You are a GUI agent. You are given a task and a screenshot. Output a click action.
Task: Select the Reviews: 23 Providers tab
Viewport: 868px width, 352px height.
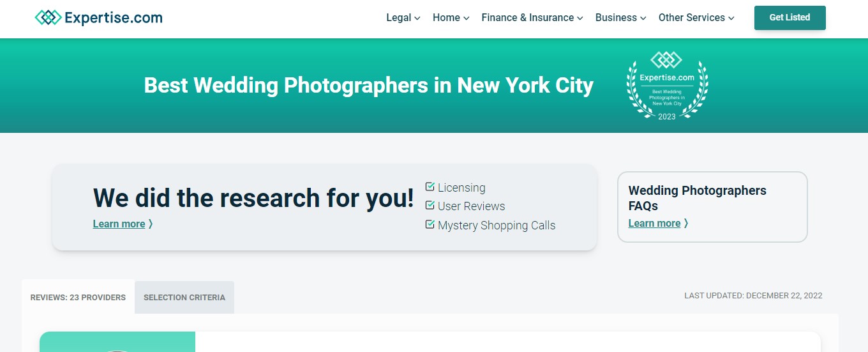point(78,298)
